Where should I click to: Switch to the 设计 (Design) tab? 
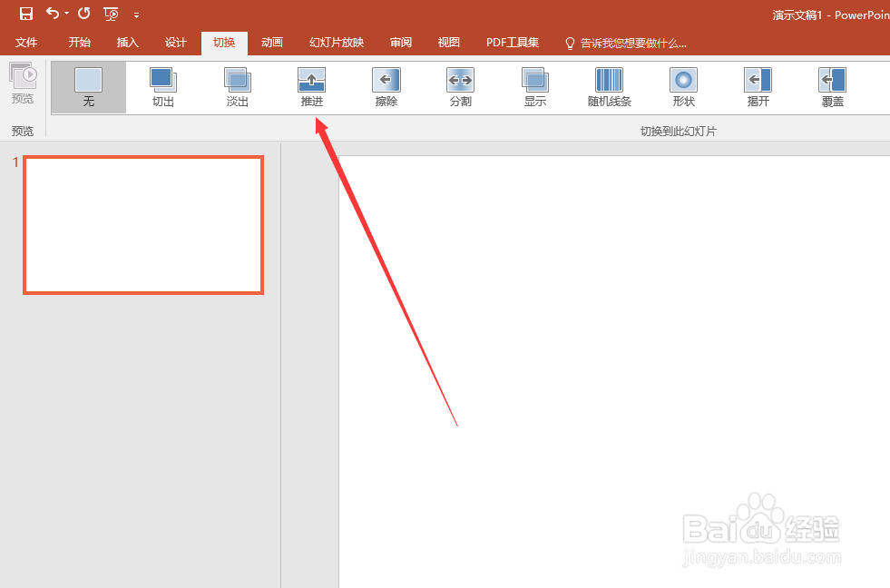176,43
